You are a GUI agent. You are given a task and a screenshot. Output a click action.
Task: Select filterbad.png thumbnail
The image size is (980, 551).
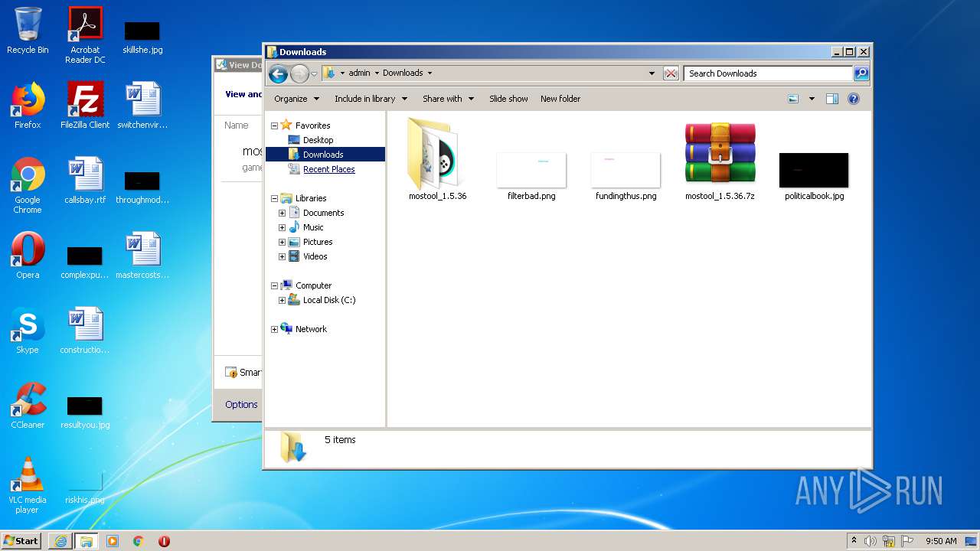tap(531, 176)
